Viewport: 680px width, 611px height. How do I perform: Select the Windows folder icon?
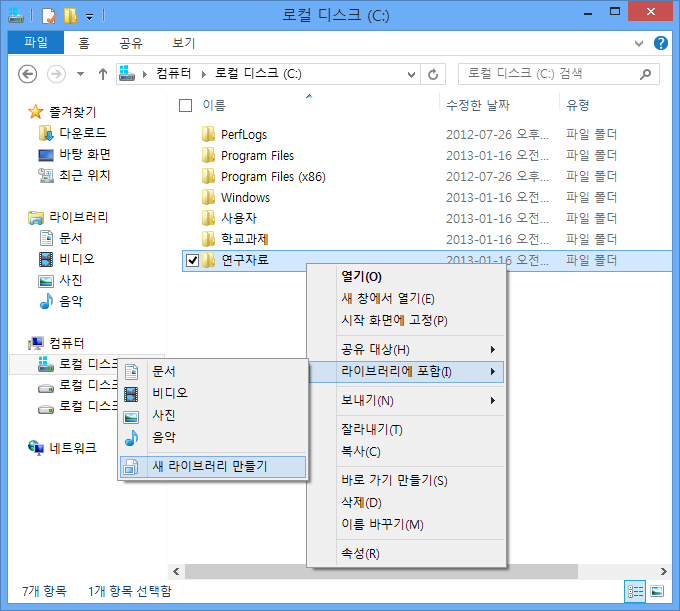coord(209,197)
